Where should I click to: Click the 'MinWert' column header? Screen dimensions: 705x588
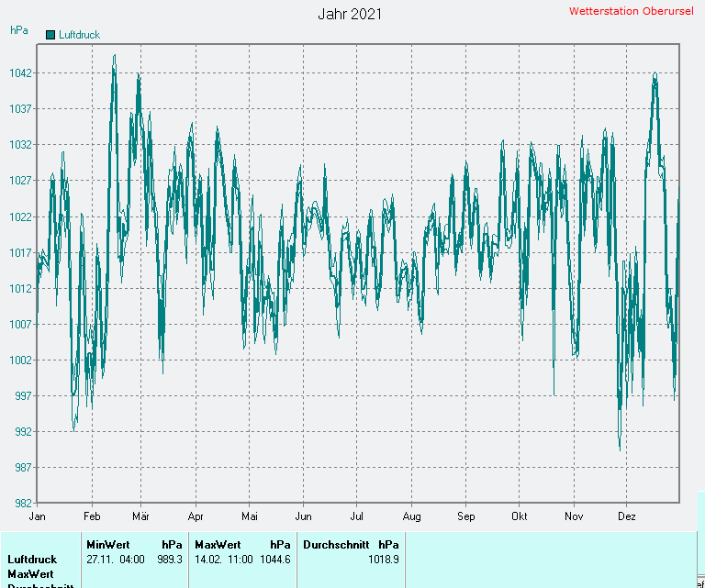tap(108, 545)
